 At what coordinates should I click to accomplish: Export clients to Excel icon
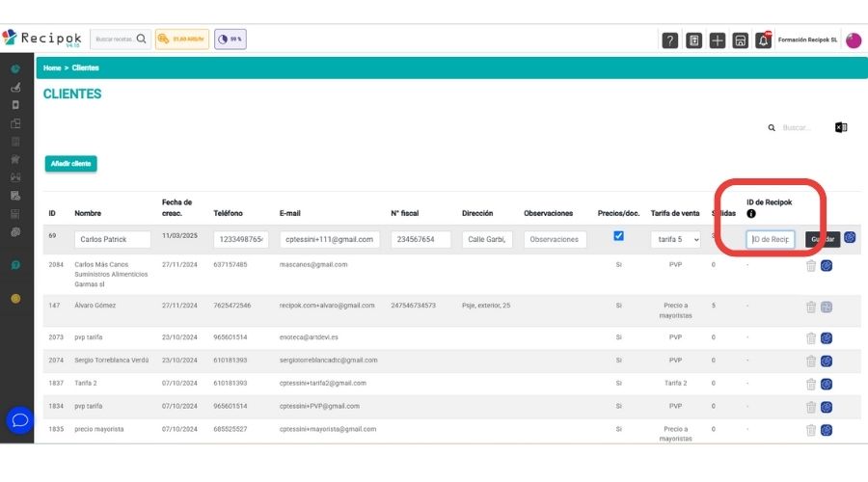coord(841,127)
